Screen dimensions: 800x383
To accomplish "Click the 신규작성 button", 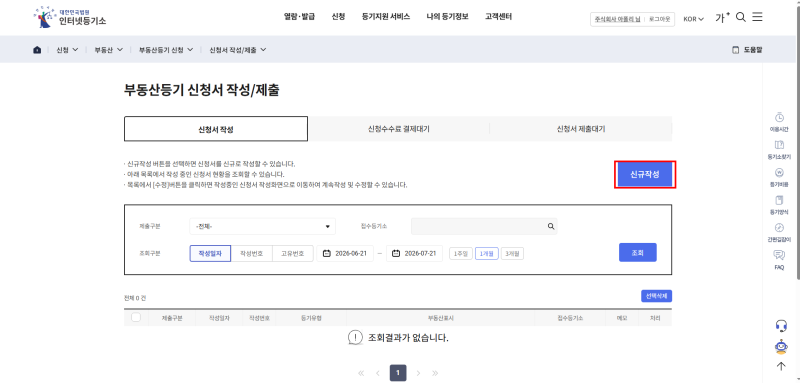I will [x=645, y=175].
